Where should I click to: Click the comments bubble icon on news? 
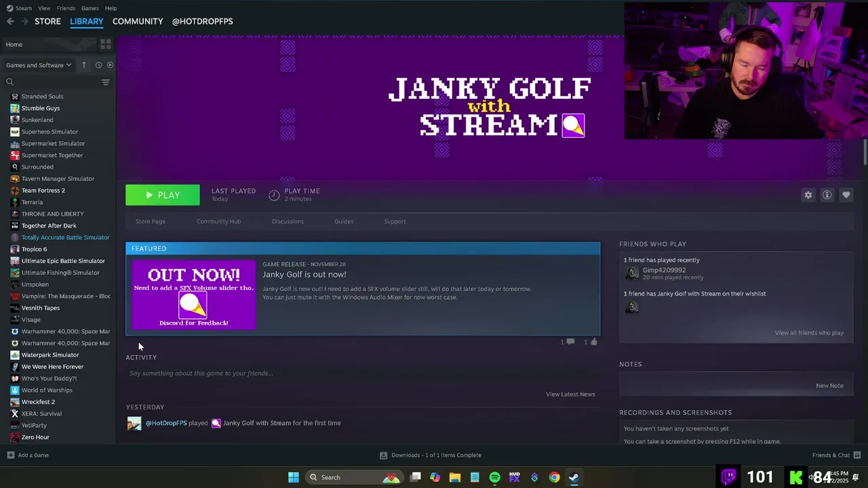[570, 342]
